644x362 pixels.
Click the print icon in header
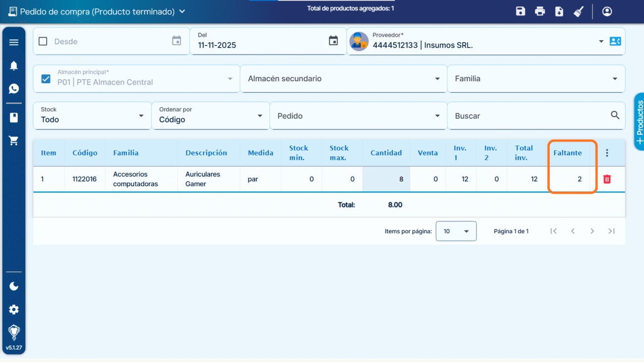pos(540,11)
